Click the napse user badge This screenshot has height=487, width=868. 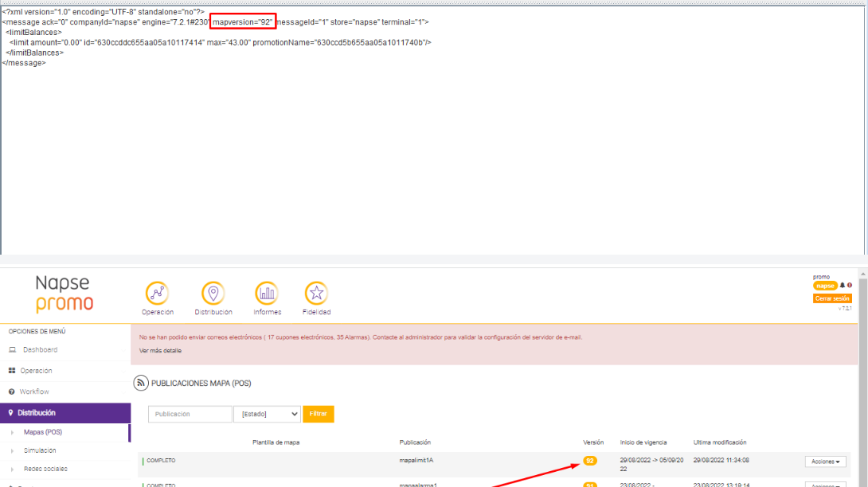(x=825, y=286)
